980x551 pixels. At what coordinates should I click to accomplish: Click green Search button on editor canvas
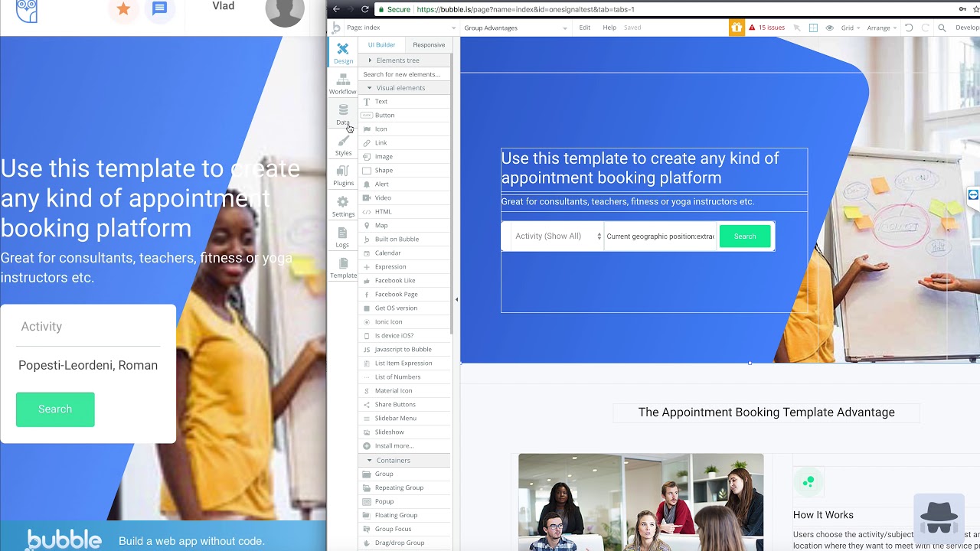[x=745, y=236]
